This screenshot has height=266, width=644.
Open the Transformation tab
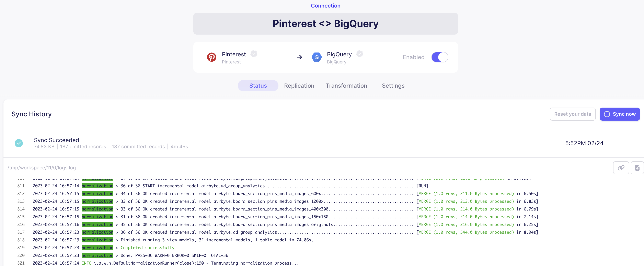346,86
